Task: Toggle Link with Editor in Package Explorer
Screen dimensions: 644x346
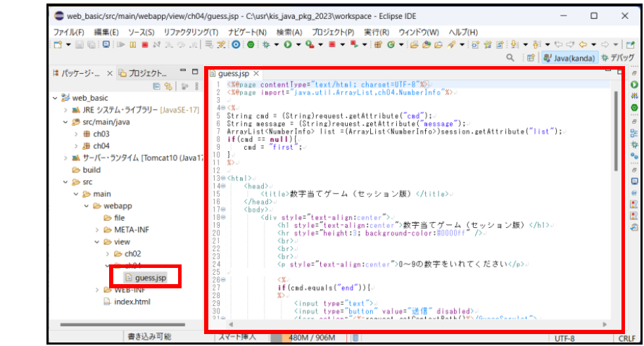Action: 168,86
